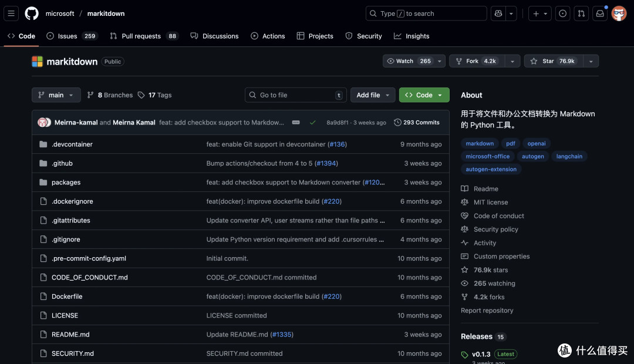The width and height of the screenshot is (634, 364).
Task: Open pull request #136 link
Action: [337, 144]
